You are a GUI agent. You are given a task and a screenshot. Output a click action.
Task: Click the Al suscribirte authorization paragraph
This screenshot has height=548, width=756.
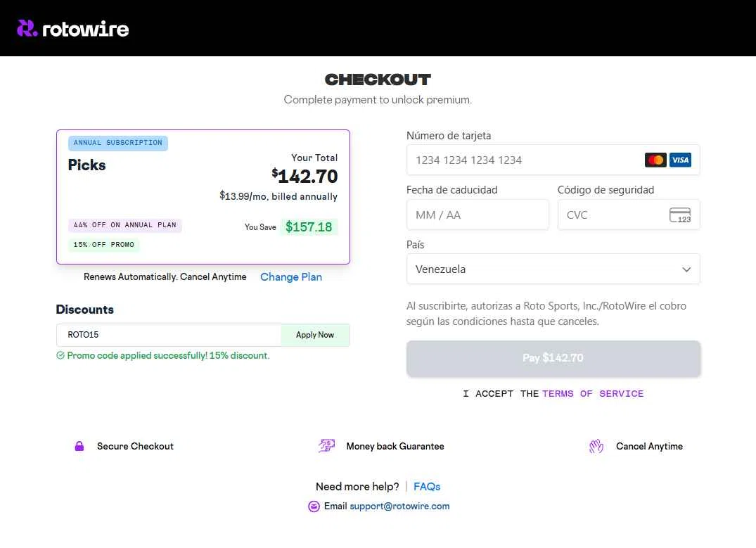tap(546, 314)
